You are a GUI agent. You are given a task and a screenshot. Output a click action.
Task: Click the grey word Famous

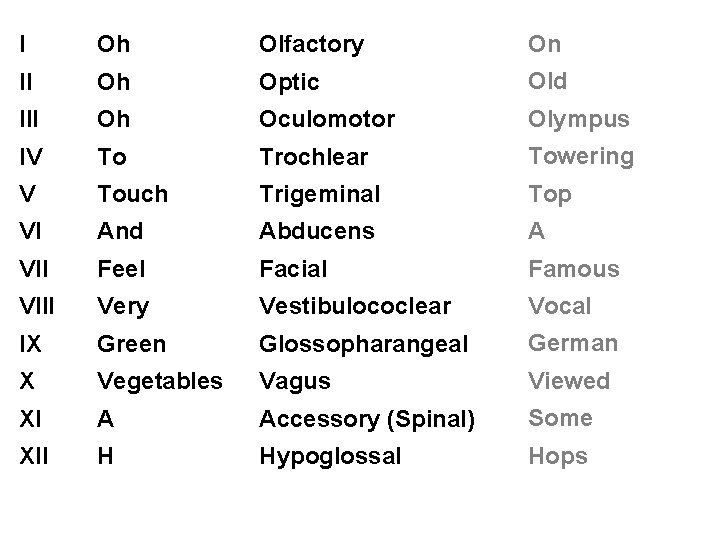click(x=574, y=269)
